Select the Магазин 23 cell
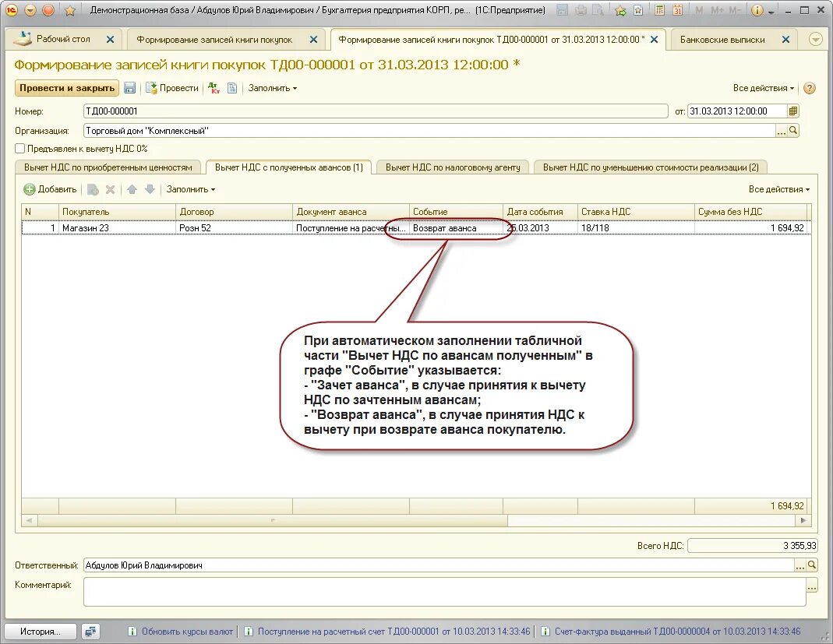This screenshot has width=833, height=644. [117, 227]
